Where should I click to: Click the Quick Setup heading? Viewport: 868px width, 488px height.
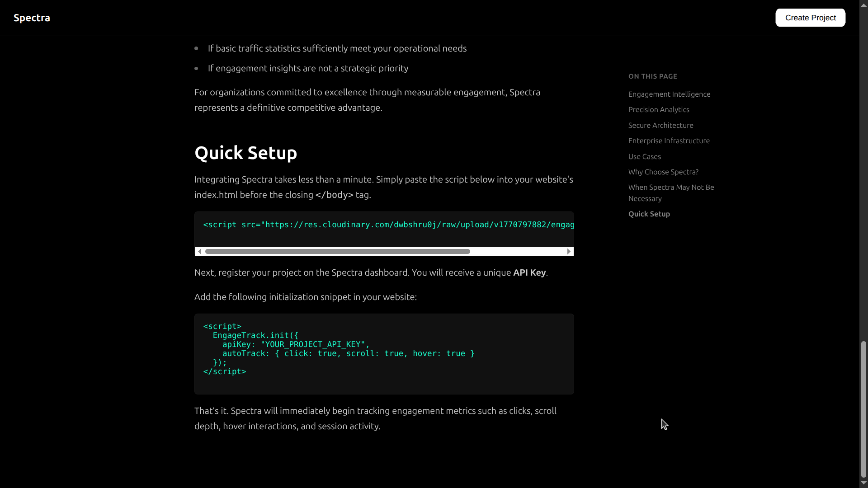tap(245, 153)
